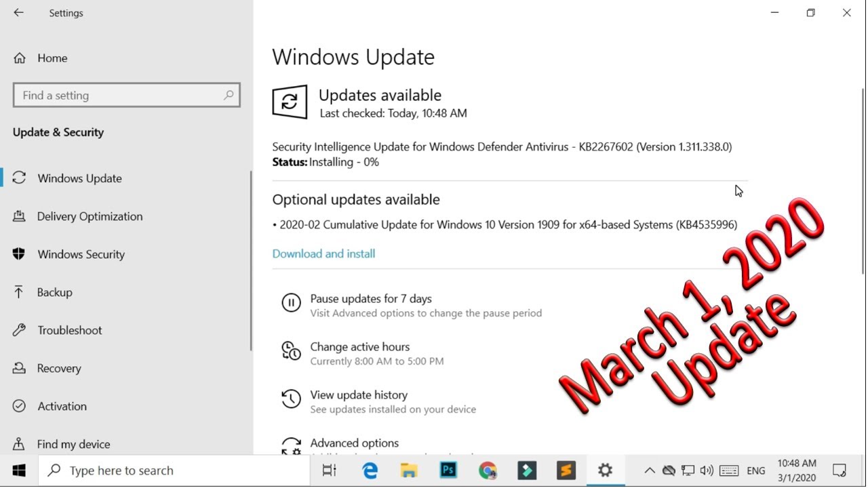The image size is (868, 488).
Task: Click the Troubleshoot wrench icon
Action: (x=19, y=330)
